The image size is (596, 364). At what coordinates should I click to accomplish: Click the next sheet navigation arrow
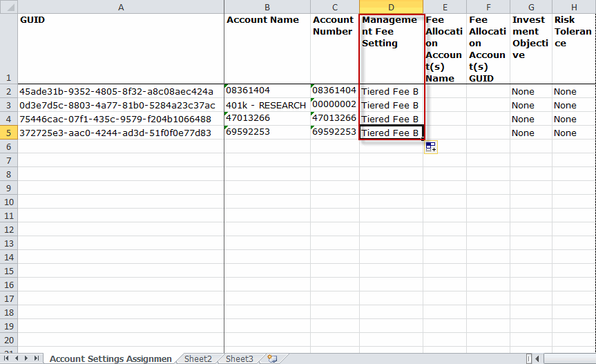point(27,358)
